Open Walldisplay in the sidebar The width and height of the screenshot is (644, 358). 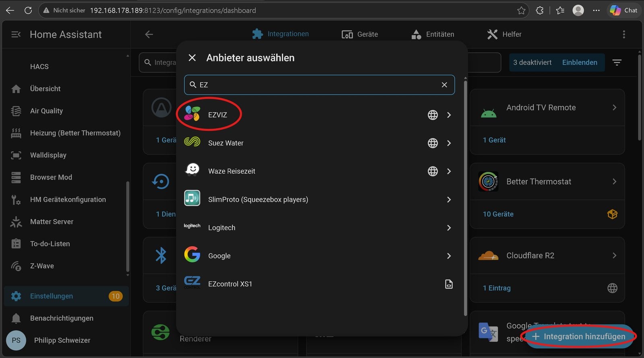pos(66,155)
